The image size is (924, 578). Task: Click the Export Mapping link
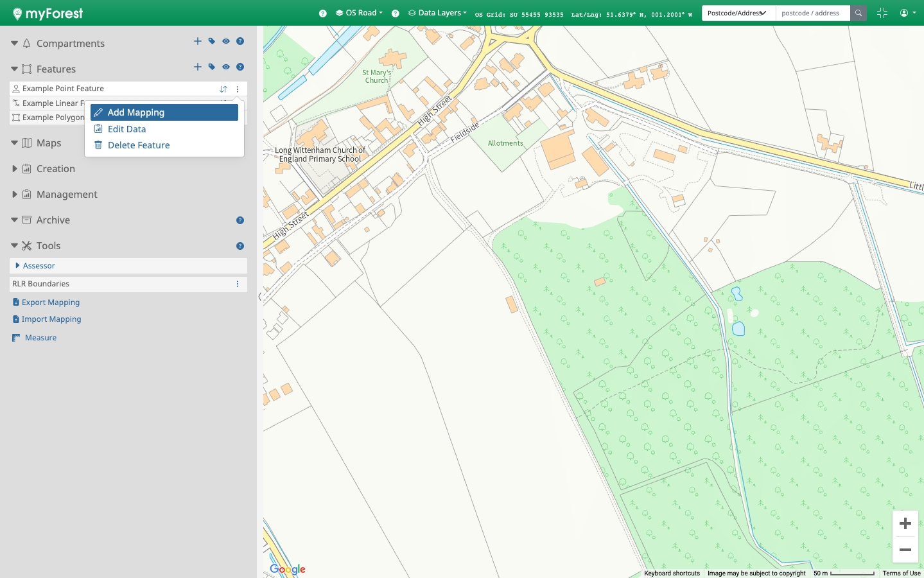click(x=50, y=302)
